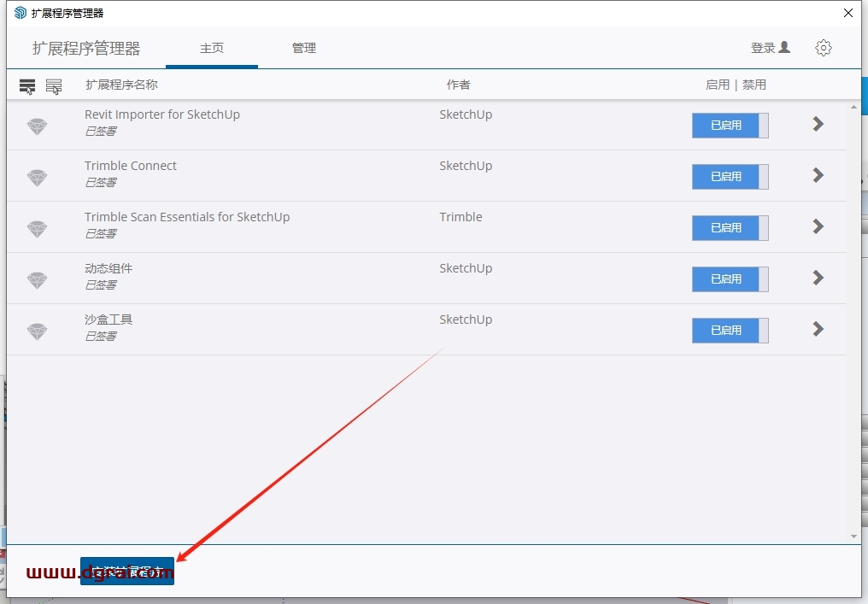Click the scrollbar up arrow
This screenshot has height=604, width=868.
click(x=853, y=107)
